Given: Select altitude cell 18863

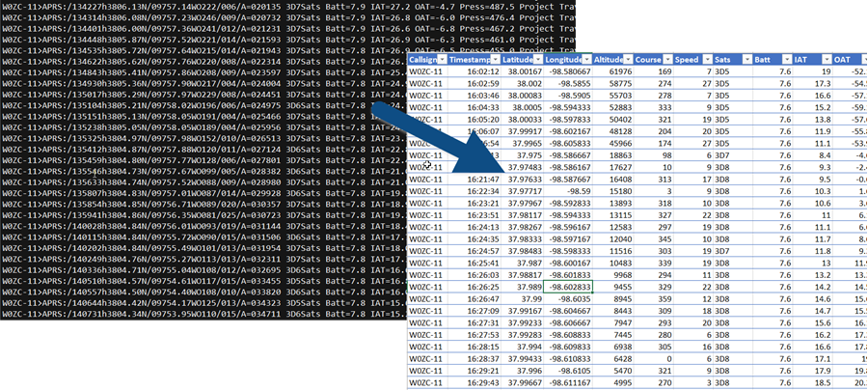Looking at the screenshot, I should 612,155.
